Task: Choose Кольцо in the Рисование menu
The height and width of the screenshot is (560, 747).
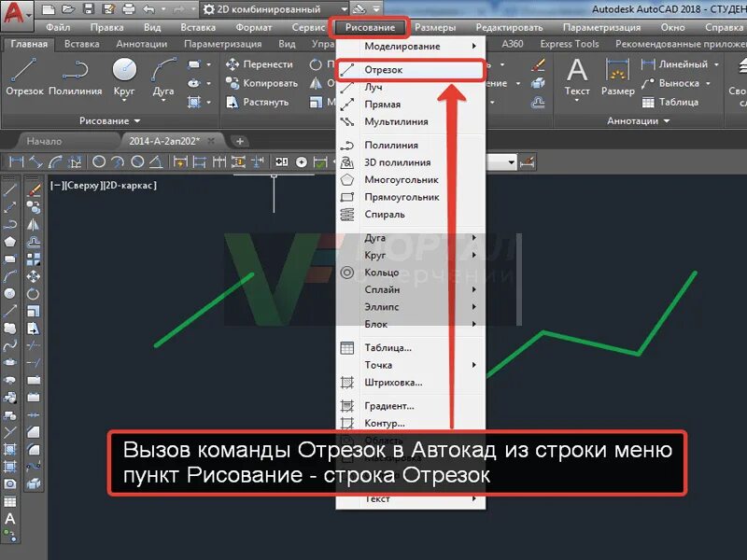Action: click(x=411, y=273)
